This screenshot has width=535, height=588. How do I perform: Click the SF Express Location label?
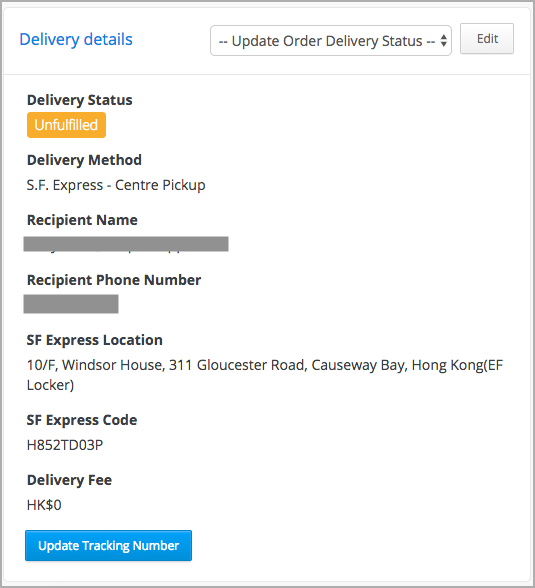[x=94, y=340]
